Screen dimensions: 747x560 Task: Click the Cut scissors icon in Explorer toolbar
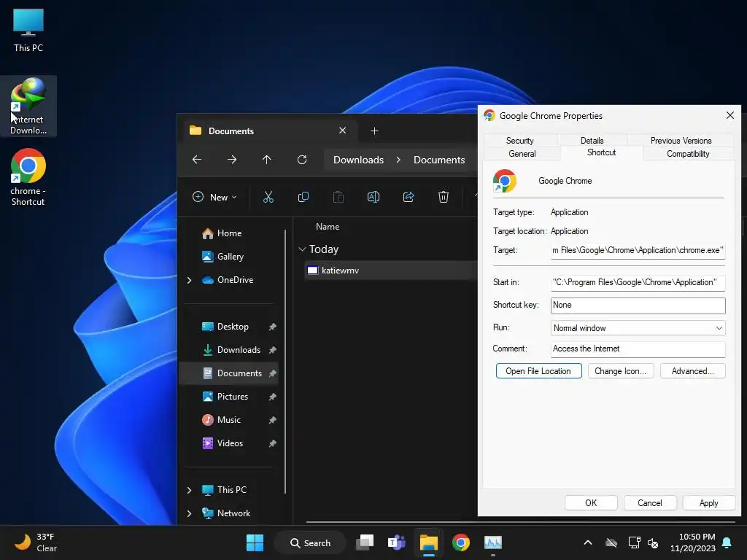coord(268,197)
